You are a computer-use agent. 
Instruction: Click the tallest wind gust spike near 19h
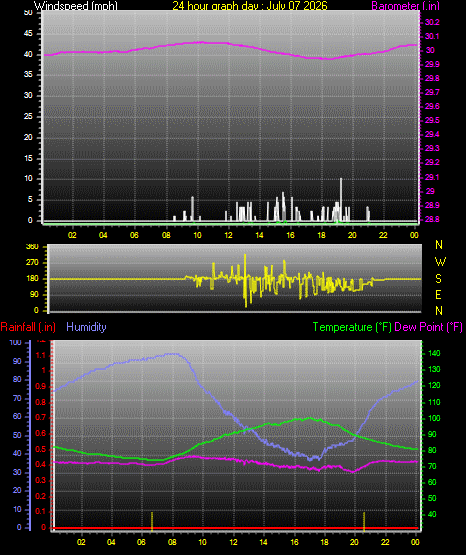[341, 199]
